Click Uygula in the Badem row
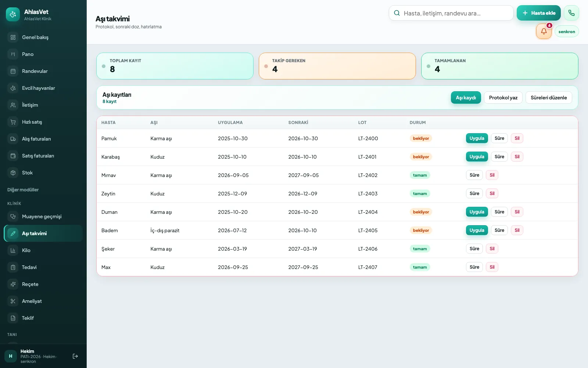 point(477,230)
